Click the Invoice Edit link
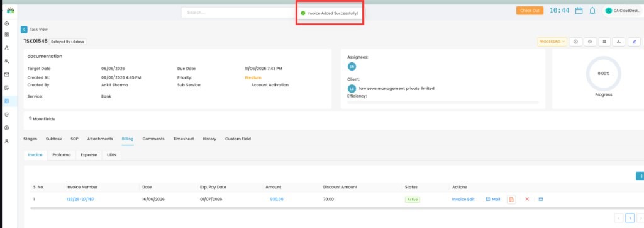Screen dimensions: 644x228 (x=464, y=199)
